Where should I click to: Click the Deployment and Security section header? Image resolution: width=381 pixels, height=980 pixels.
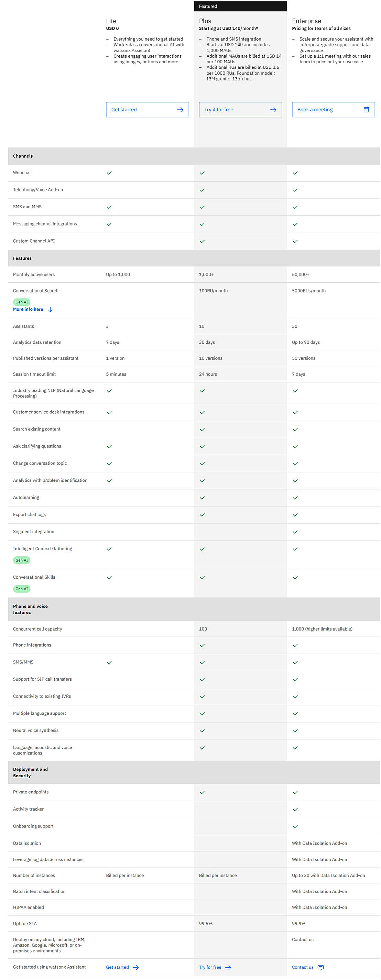tap(30, 772)
